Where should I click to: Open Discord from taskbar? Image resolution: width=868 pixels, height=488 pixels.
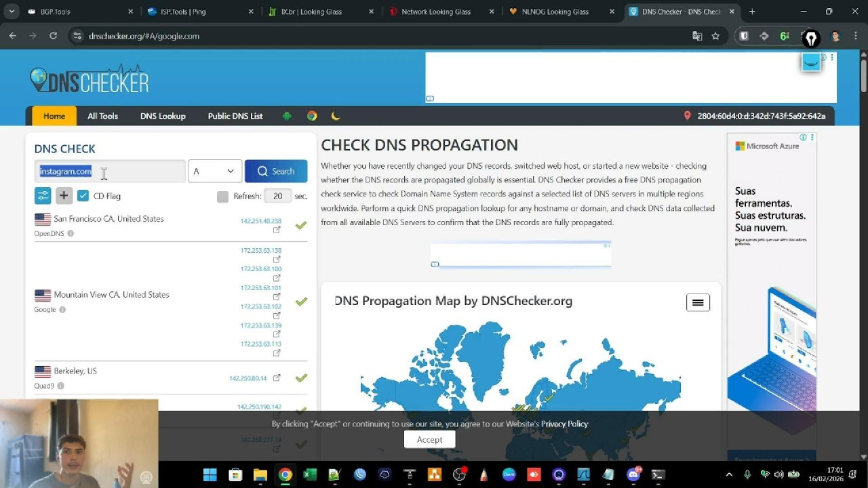(633, 474)
